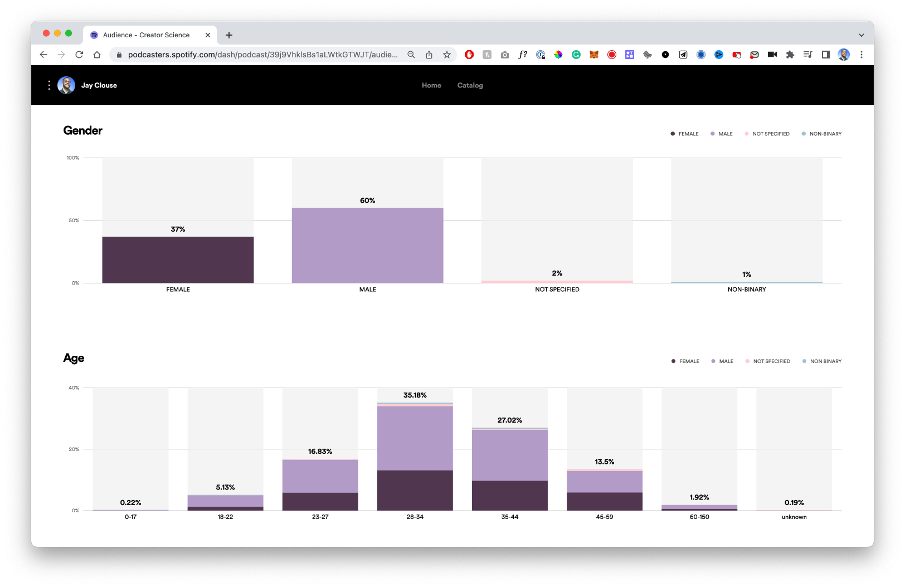
Task: Open the purple grid extension
Action: click(x=630, y=55)
